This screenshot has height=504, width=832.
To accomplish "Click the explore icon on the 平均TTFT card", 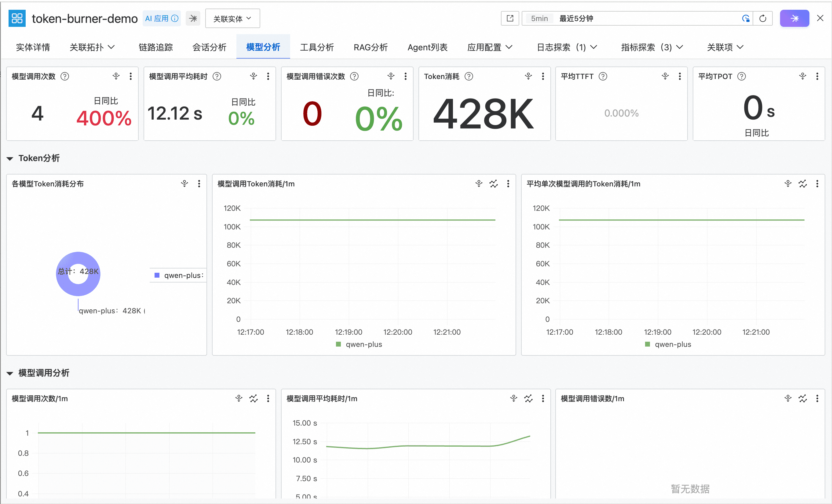I will point(665,77).
